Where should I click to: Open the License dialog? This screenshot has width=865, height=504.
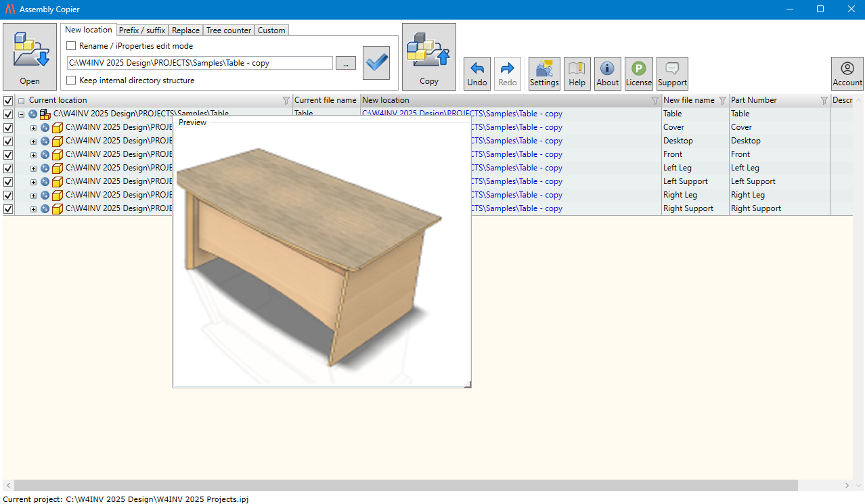point(639,74)
